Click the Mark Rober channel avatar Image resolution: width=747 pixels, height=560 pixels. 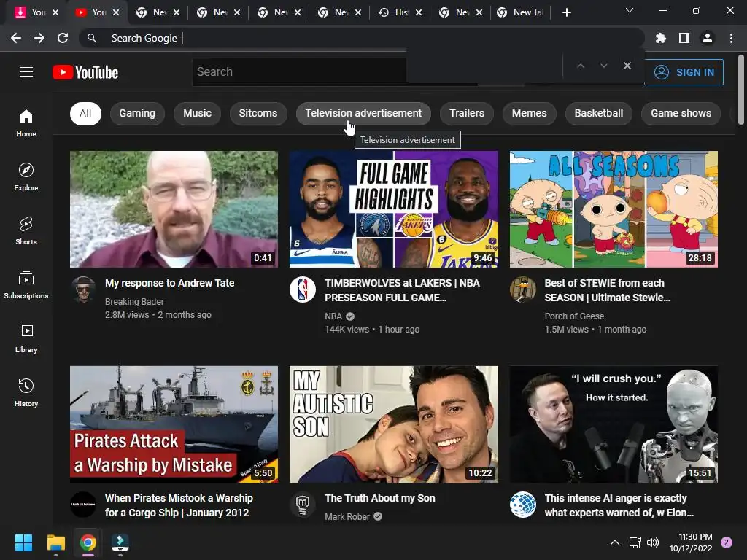[303, 505]
